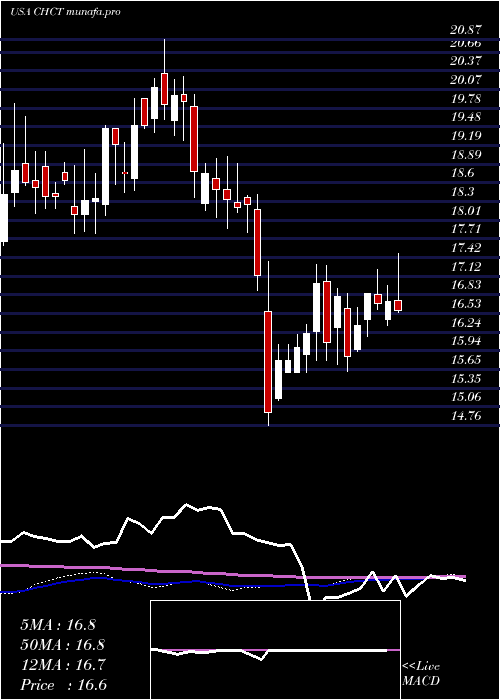The height and width of the screenshot is (700, 500).
Task: Click the tallest red candle near 14.76 low
Action: [x=268, y=362]
